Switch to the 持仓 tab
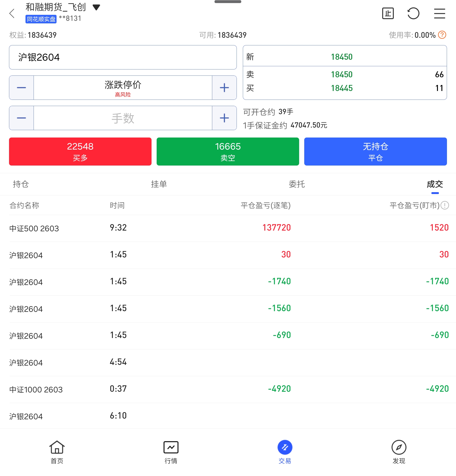 [21, 184]
